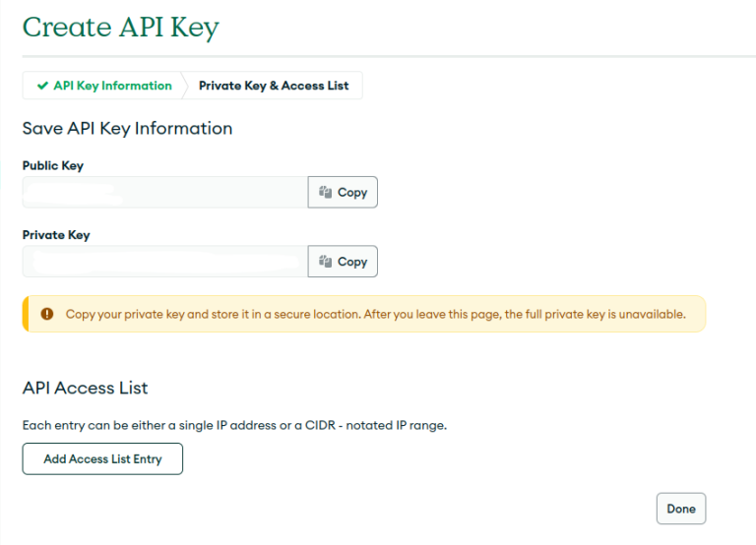Click the Public Key label
Viewport: 756px width, 545px height.
(x=53, y=166)
